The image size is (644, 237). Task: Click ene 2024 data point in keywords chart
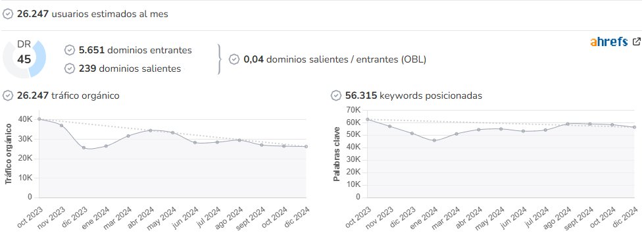point(434,140)
